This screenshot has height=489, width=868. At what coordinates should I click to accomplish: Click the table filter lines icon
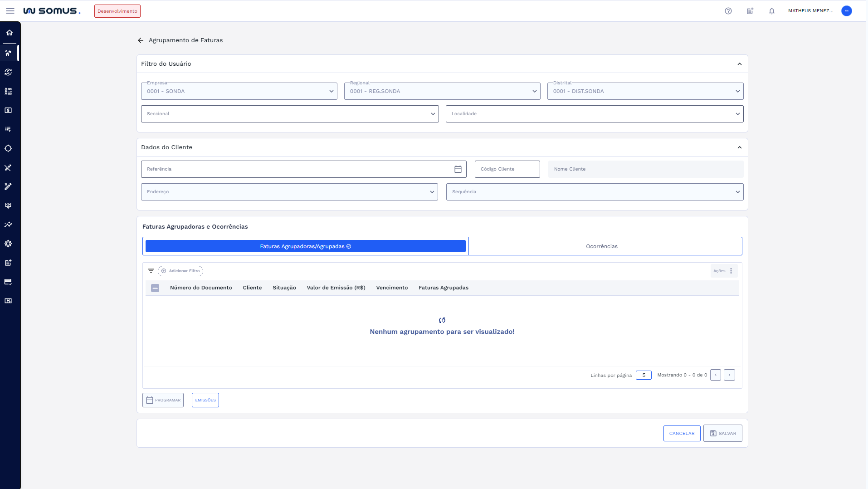[x=151, y=271]
